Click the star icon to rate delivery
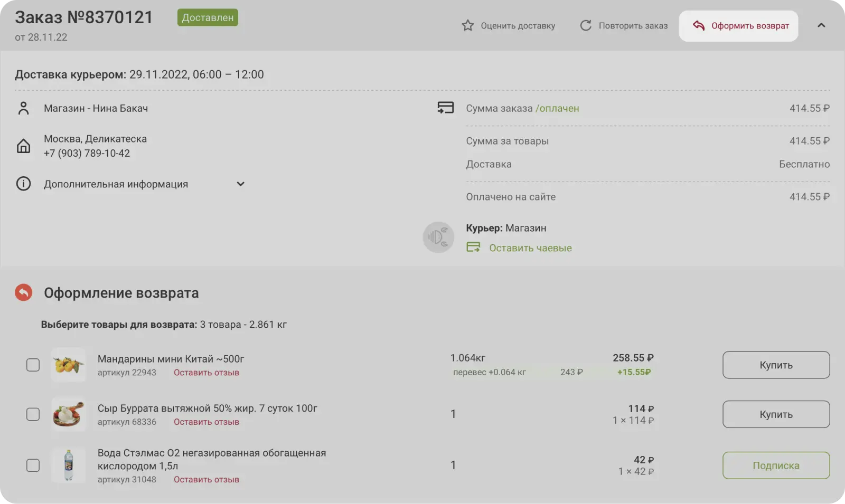The width and height of the screenshot is (845, 504). point(467,25)
